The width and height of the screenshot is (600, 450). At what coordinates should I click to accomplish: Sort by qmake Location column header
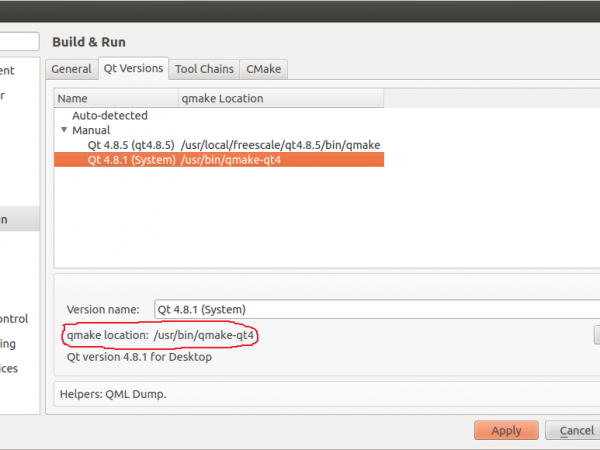click(x=280, y=98)
